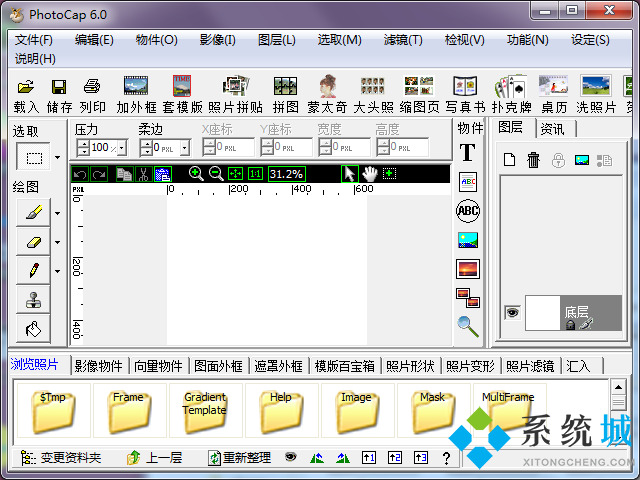Click the 压力 pressure spinner arrows
The width and height of the screenshot is (640, 480).
pyautogui.click(x=83, y=147)
